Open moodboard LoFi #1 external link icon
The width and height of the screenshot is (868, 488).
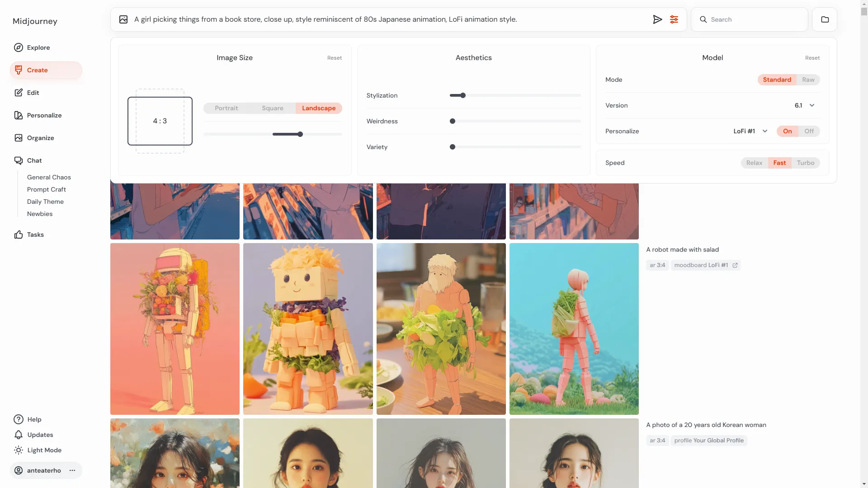[735, 265]
